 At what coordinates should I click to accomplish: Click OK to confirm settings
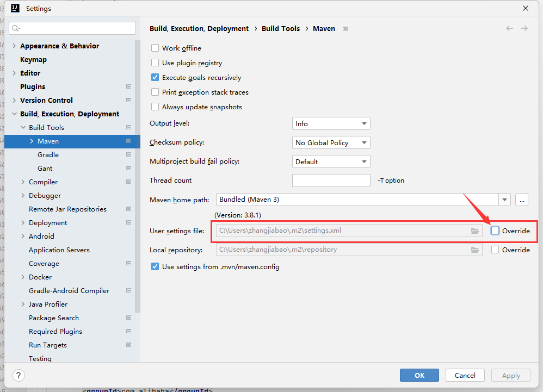click(419, 375)
